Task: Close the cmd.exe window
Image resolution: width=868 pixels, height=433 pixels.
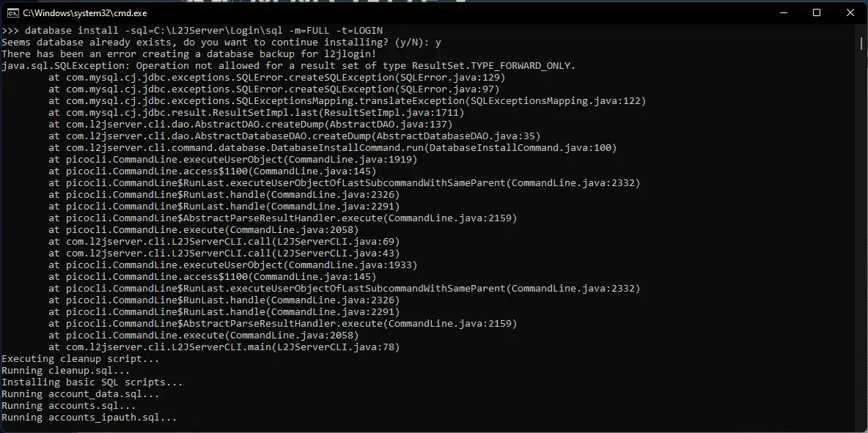Action: (x=850, y=12)
